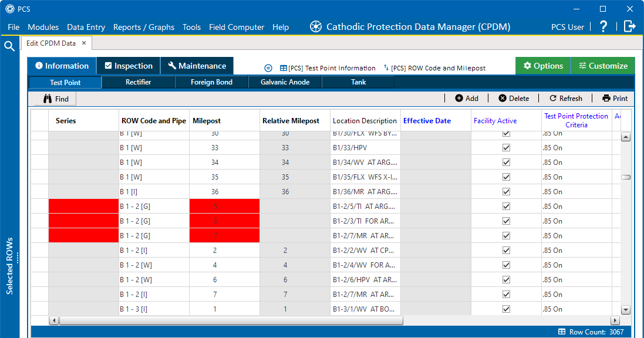This screenshot has width=644, height=338.
Task: Click the Find binoculars button
Action: tap(56, 99)
